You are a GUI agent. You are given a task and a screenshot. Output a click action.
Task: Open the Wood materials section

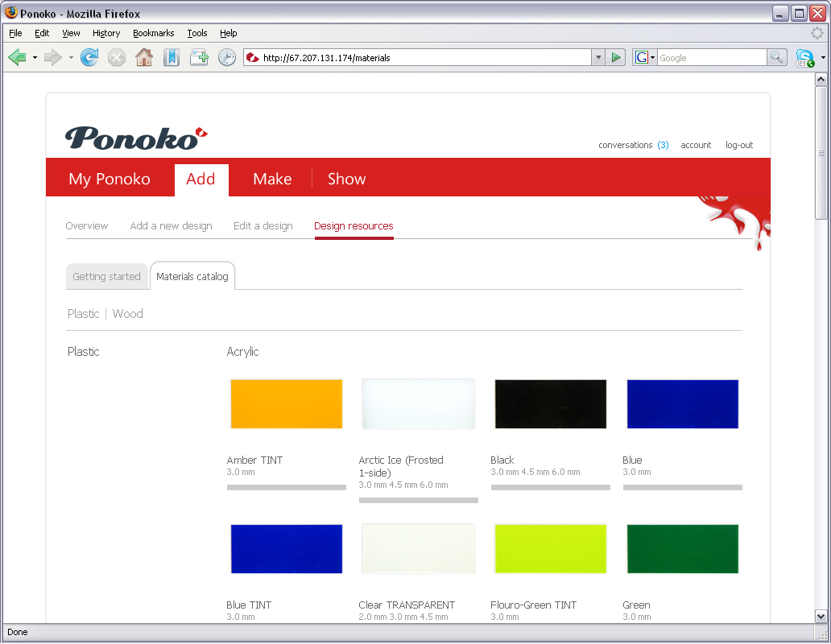pyautogui.click(x=127, y=314)
